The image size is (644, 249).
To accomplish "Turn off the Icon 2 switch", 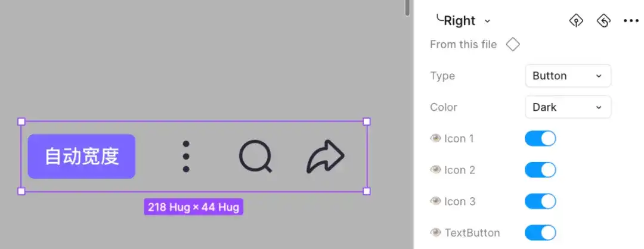I will click(x=540, y=170).
